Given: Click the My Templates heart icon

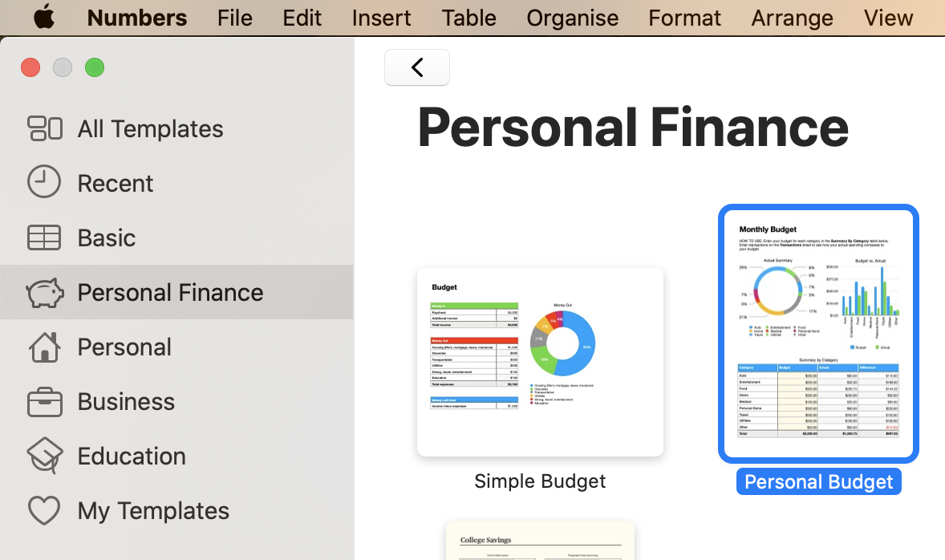Looking at the screenshot, I should 44,510.
